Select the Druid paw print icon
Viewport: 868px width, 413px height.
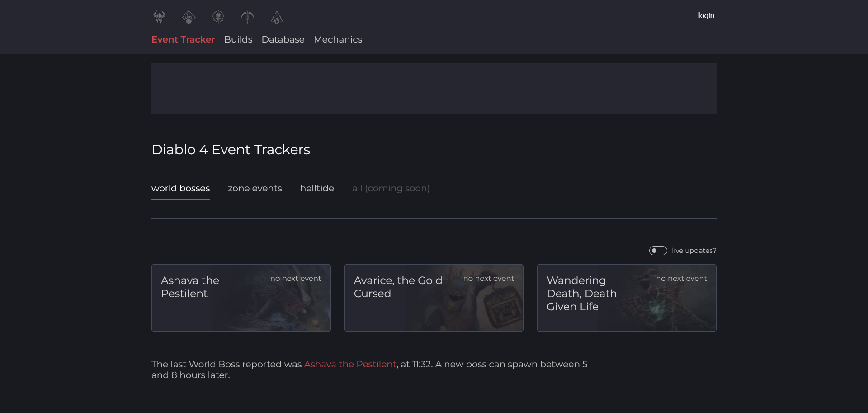(189, 17)
